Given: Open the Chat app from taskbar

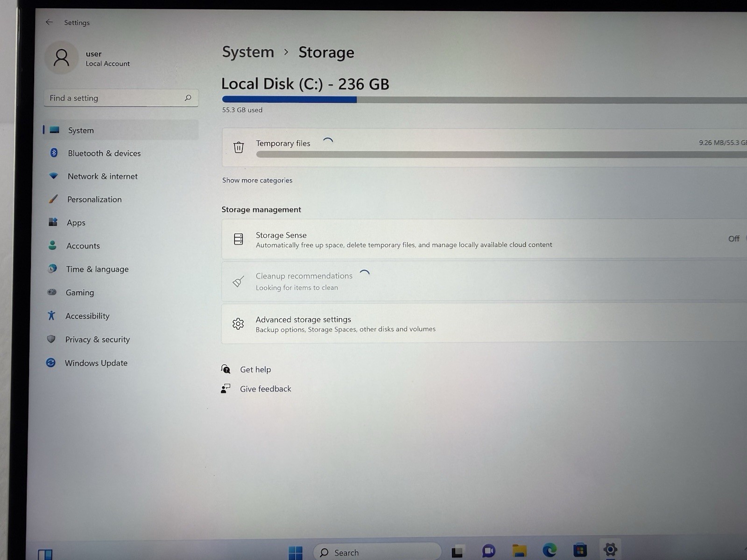Looking at the screenshot, I should (489, 551).
